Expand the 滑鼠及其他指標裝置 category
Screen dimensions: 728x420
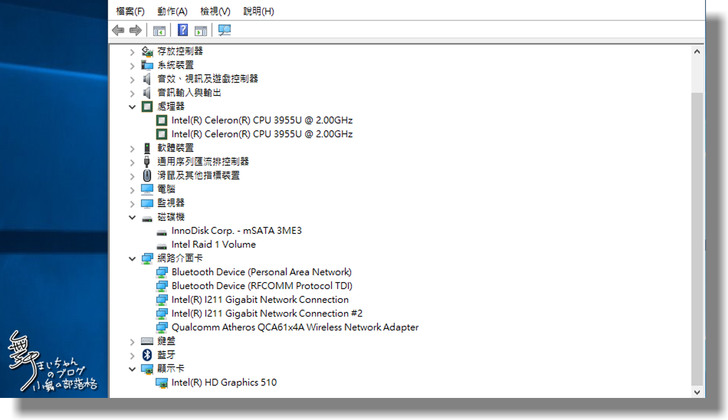tap(132, 176)
